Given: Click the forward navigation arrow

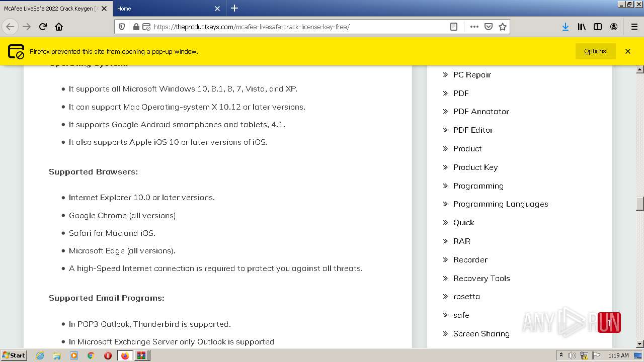Looking at the screenshot, I should (27, 27).
